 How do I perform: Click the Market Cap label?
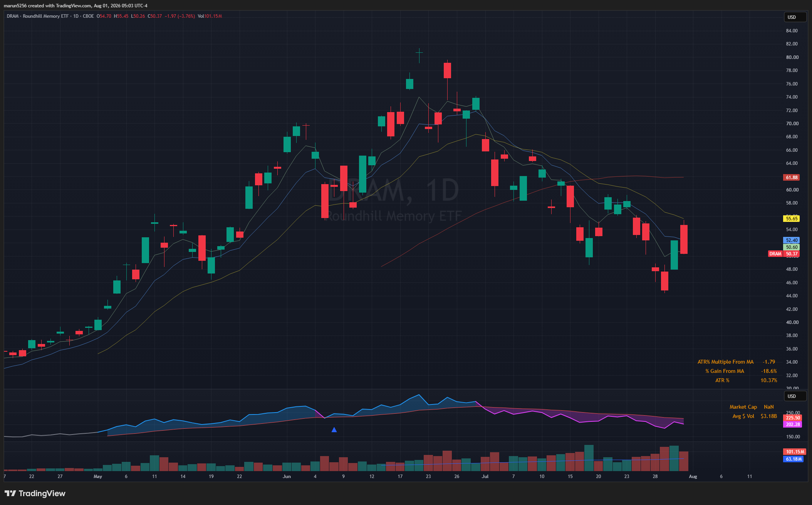pos(743,407)
